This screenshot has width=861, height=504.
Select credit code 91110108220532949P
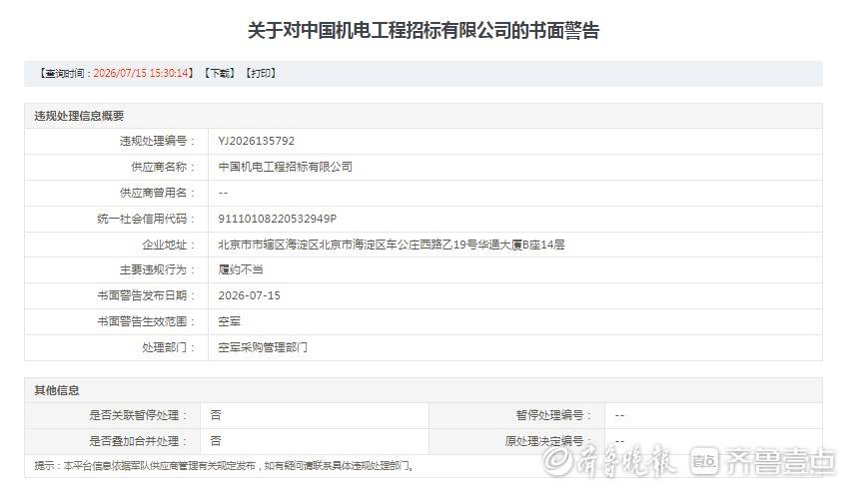(278, 219)
